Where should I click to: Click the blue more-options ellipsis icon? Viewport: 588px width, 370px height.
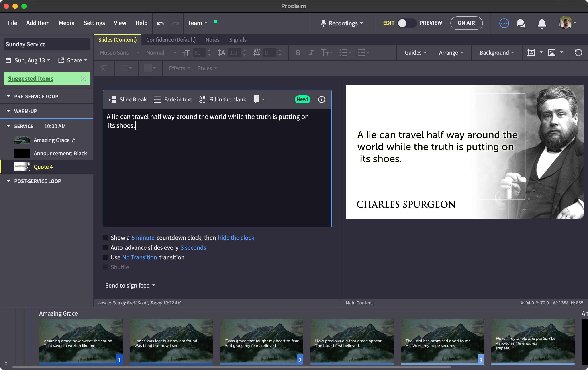coord(504,23)
